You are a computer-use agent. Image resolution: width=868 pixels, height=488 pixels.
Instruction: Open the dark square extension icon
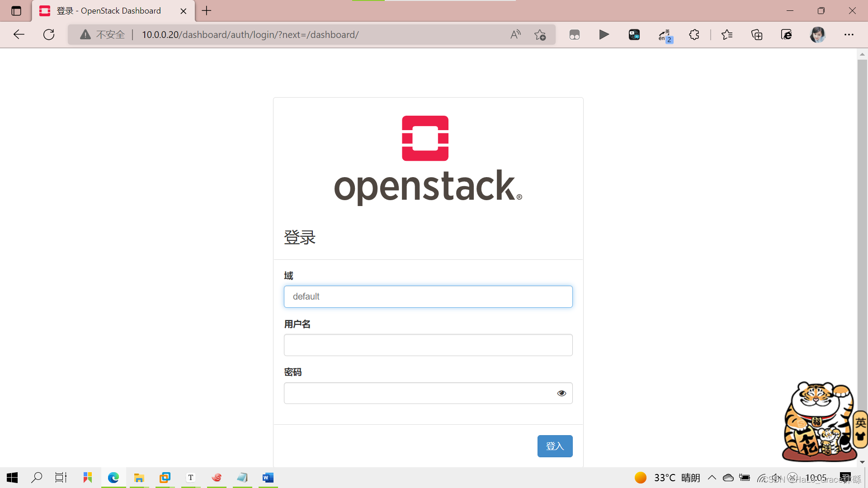(634, 34)
